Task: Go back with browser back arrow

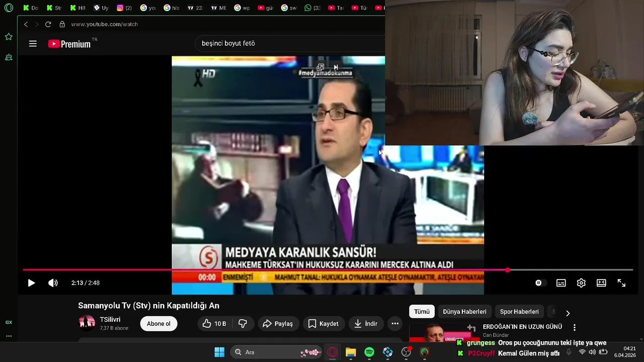Action: 26,24
